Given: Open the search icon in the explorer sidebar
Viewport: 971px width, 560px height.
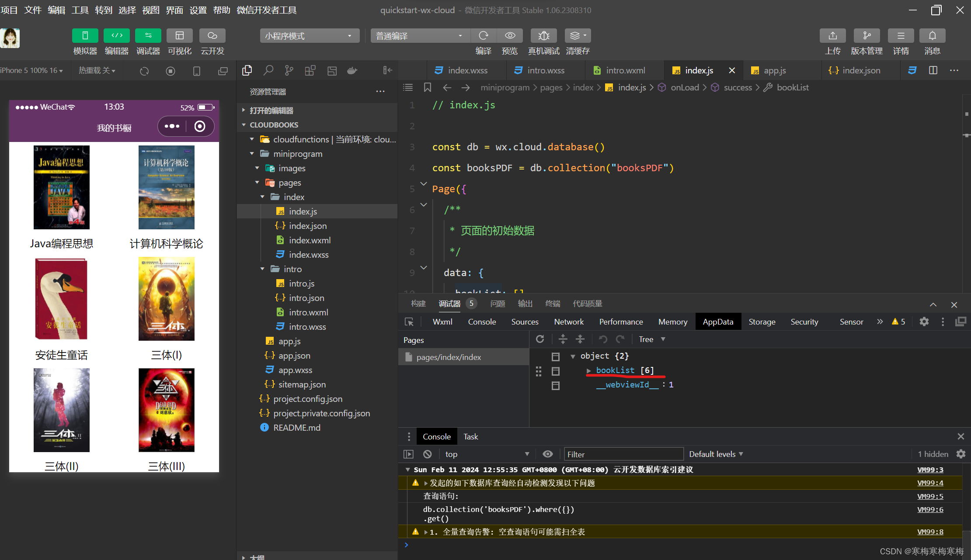Looking at the screenshot, I should click(268, 70).
